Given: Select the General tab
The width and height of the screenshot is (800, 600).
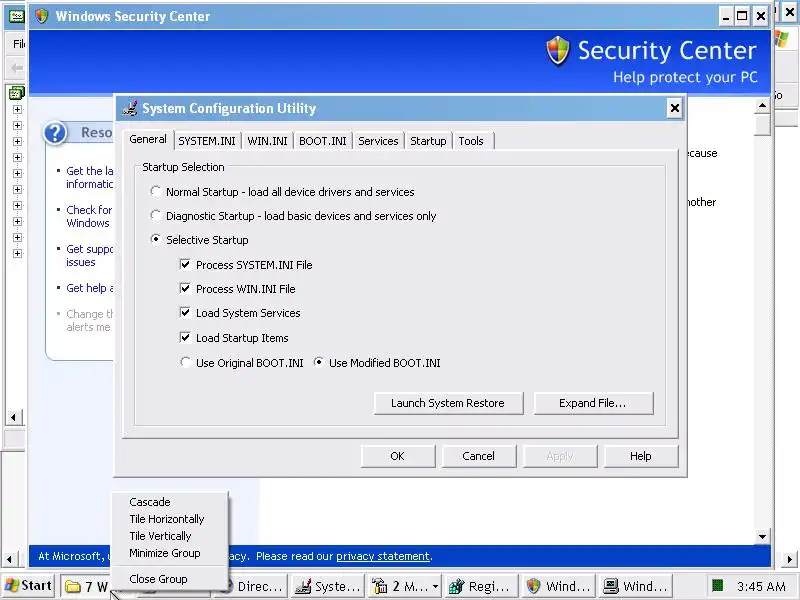Looking at the screenshot, I should (x=147, y=139).
